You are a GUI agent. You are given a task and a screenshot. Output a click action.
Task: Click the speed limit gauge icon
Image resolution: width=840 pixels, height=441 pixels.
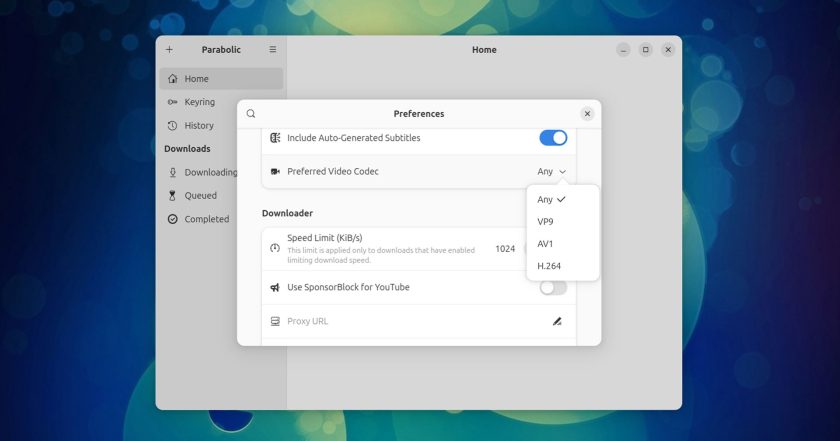tap(275, 248)
